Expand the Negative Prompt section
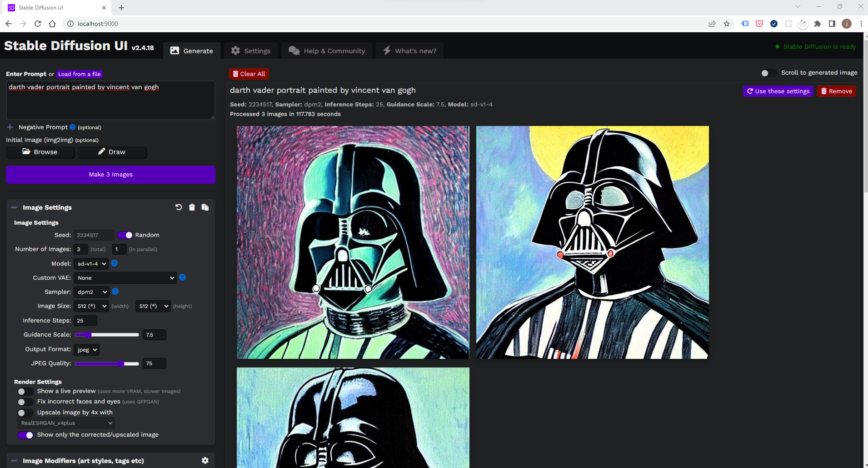The image size is (868, 468). 10,127
